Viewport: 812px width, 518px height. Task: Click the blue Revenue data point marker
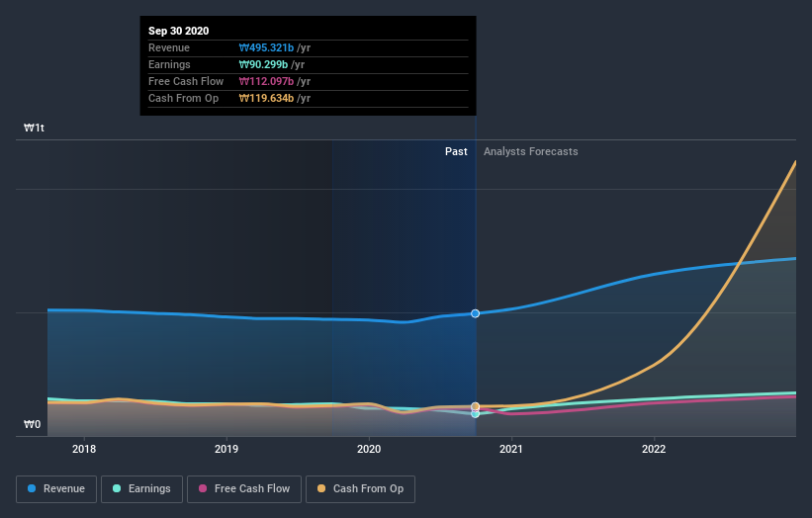[x=475, y=313]
